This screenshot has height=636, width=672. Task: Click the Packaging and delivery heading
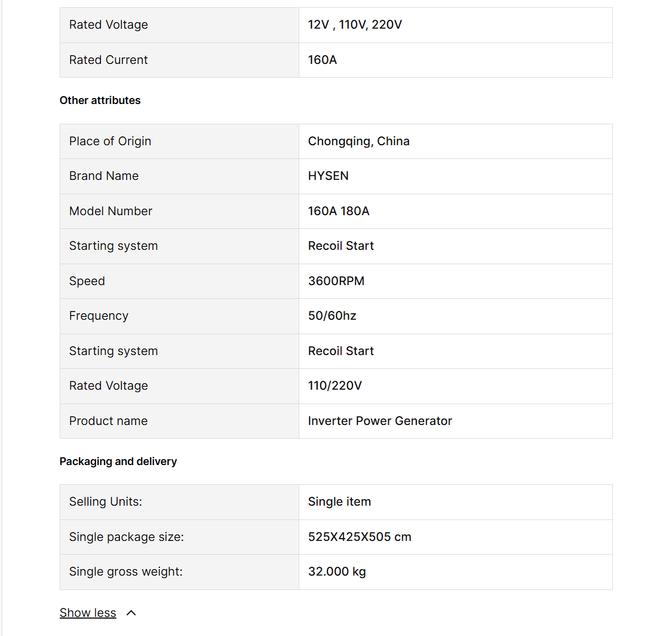tap(118, 461)
